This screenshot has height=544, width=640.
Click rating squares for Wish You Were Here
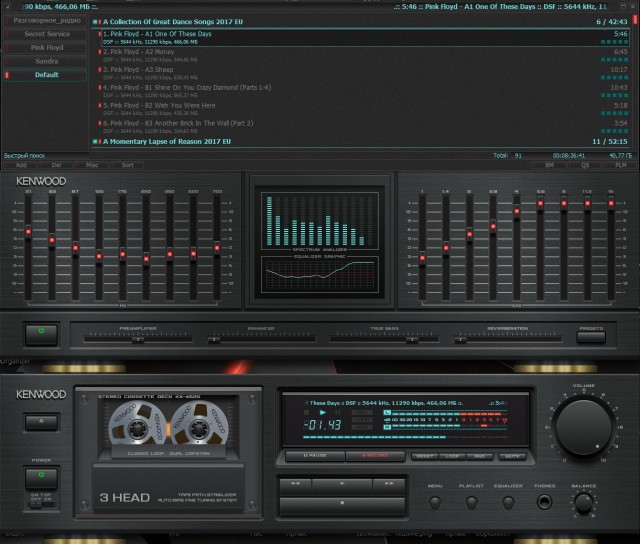[x=614, y=113]
